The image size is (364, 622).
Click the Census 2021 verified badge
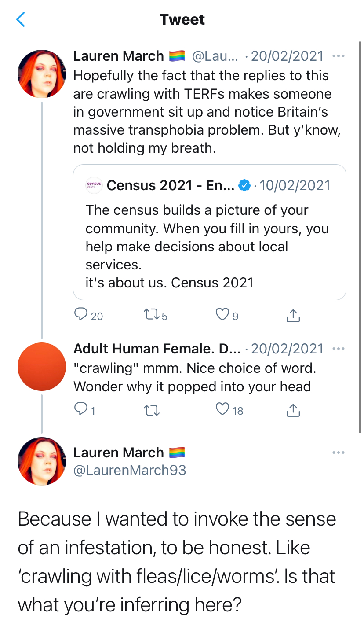click(244, 185)
